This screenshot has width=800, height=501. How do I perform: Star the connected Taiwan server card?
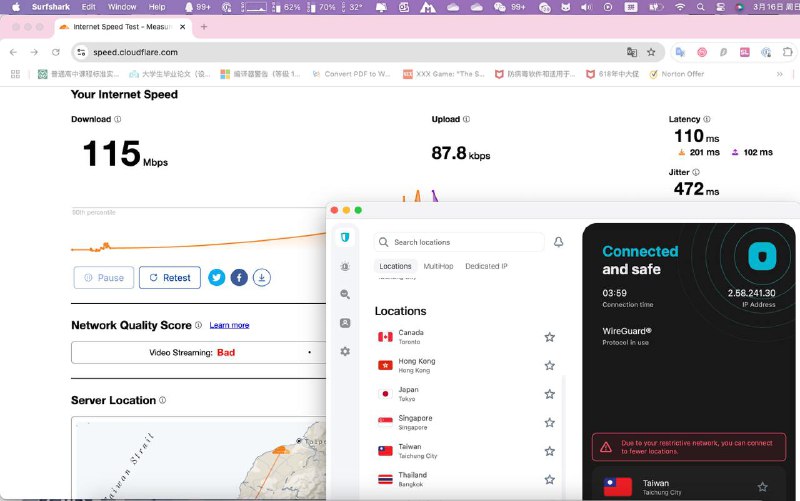tap(762, 487)
